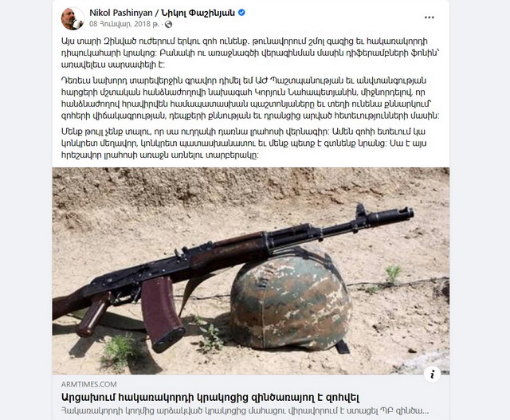510x420 pixels.
Task: Click the second paragraph mentioning Կորյուն Նահապետյանին
Action: coord(250,98)
